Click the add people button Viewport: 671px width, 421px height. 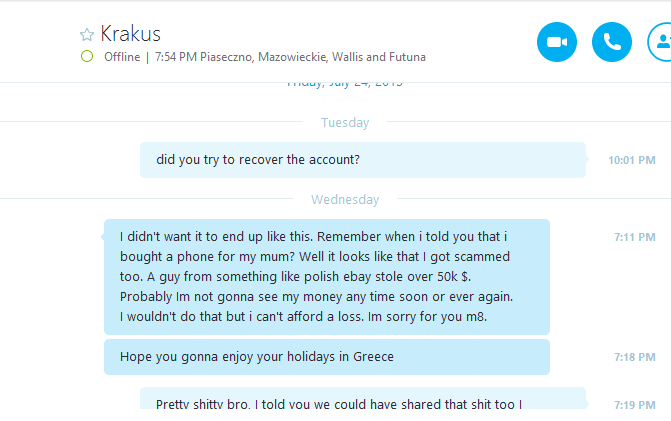coord(662,42)
